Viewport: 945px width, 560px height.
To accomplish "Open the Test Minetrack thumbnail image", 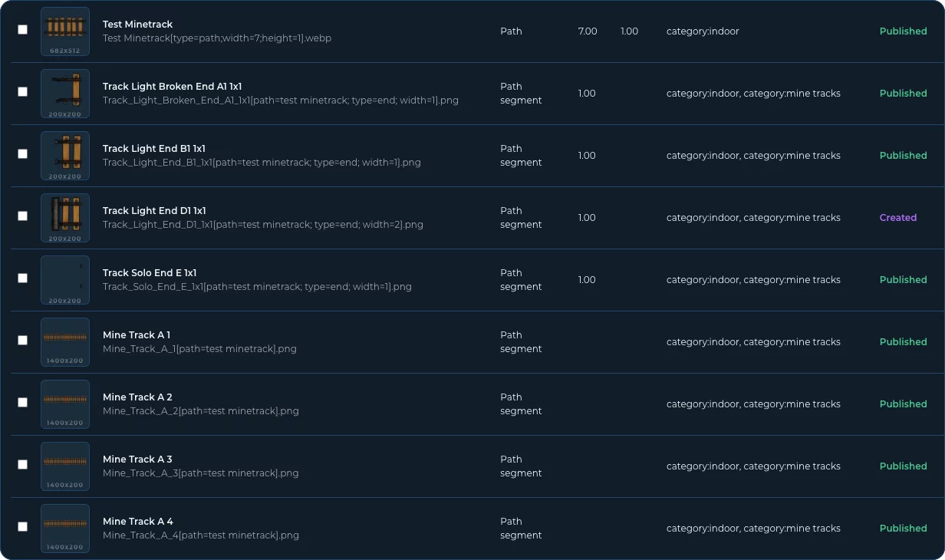I will click(65, 31).
